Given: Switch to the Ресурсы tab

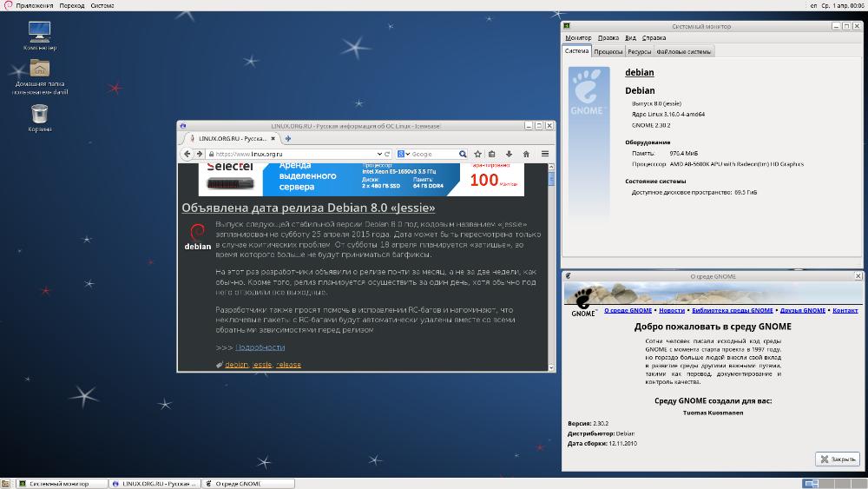Looking at the screenshot, I should (640, 51).
